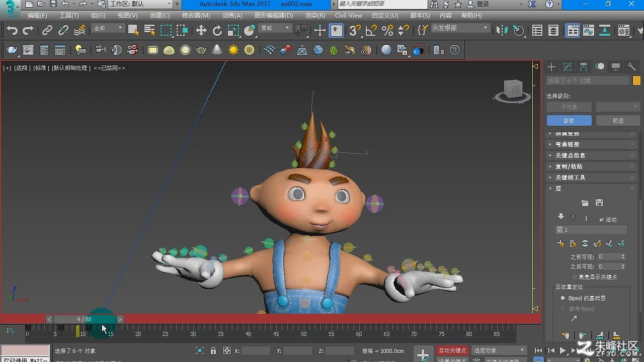This screenshot has height=362, width=644.
Task: Toggle the selection lock padlock
Action: [213, 350]
